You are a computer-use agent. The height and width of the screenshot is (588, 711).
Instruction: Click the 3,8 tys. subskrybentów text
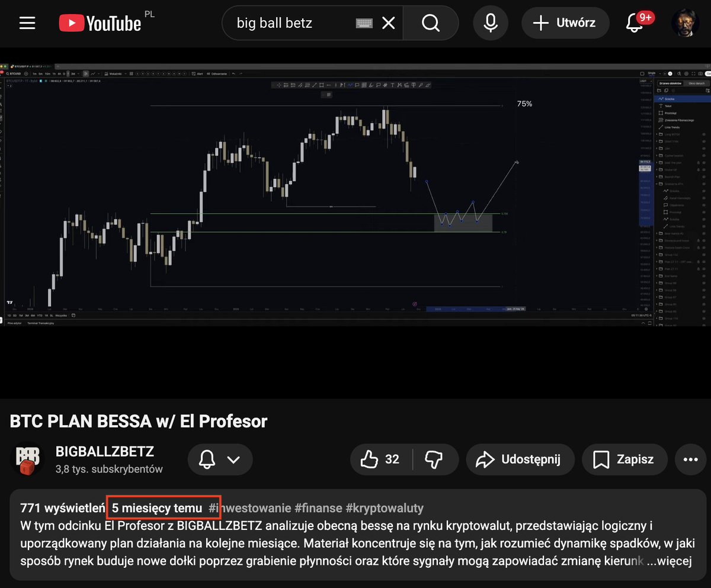[x=109, y=469]
